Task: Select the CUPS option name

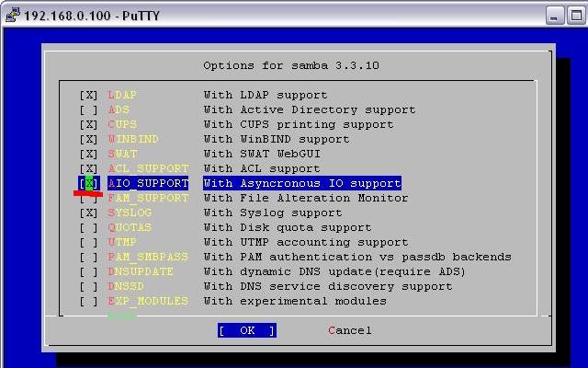Action: click(122, 125)
